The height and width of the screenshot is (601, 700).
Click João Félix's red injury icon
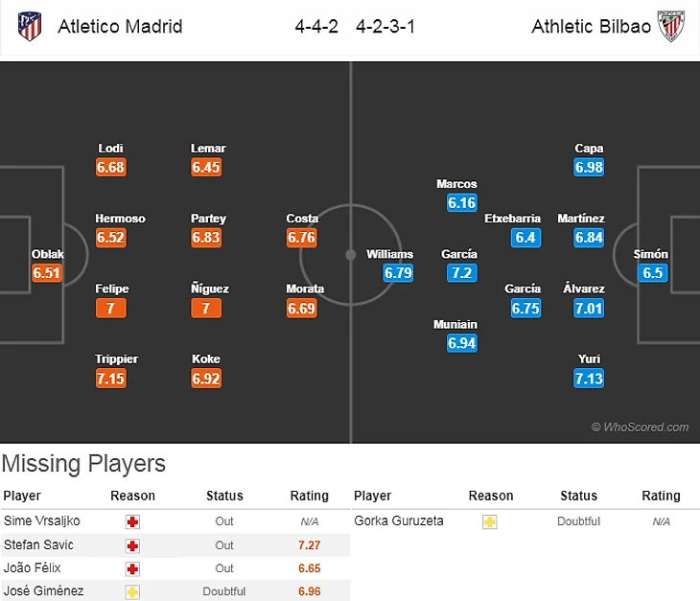point(132,568)
